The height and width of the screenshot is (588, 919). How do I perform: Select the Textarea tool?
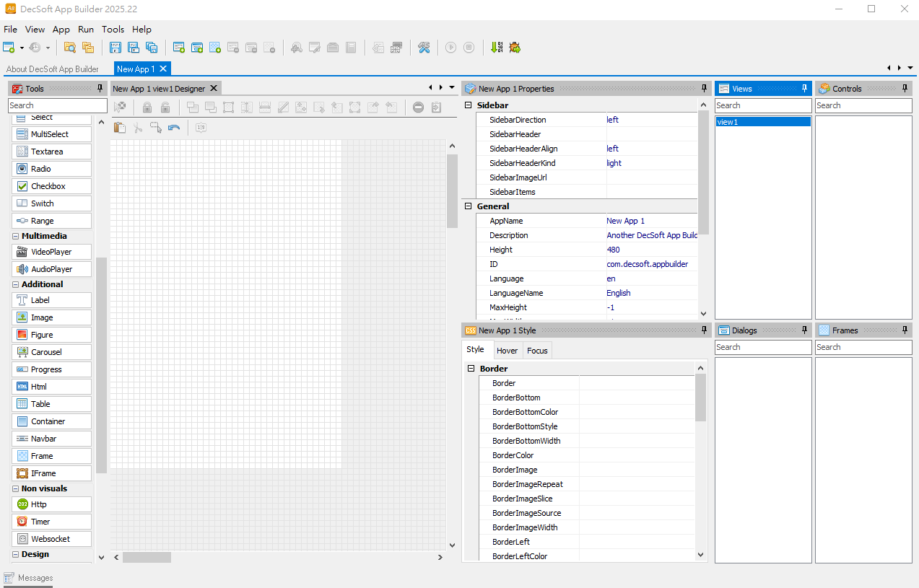52,152
